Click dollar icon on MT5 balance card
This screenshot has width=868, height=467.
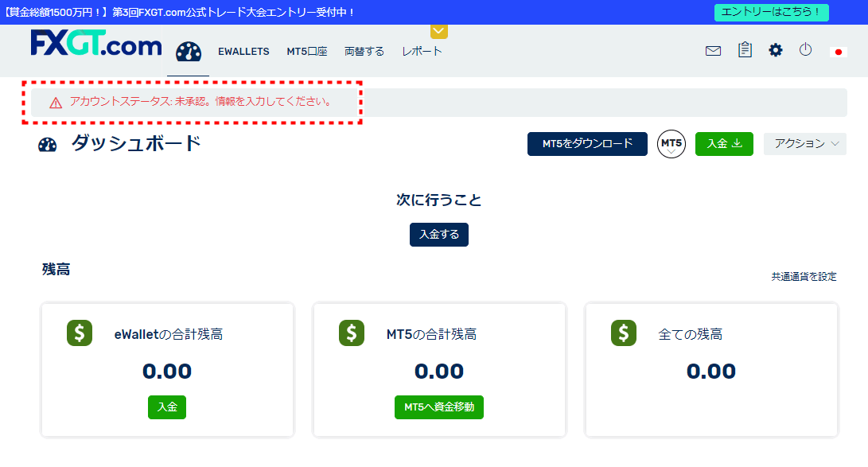[352, 333]
